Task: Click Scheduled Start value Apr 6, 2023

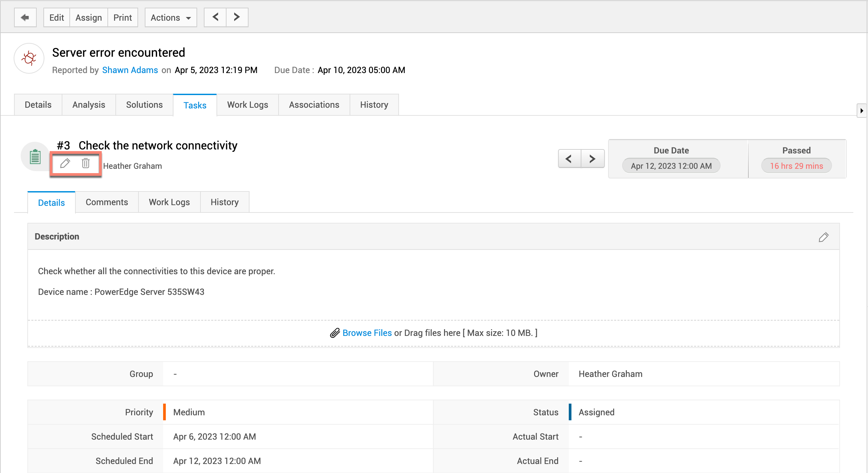Action: [214, 437]
